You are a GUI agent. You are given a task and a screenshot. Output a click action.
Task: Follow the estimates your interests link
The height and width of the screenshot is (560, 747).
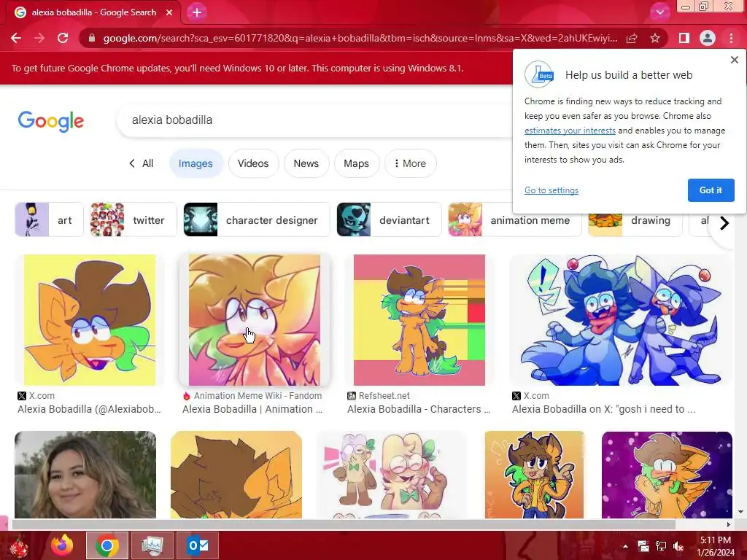[570, 131]
